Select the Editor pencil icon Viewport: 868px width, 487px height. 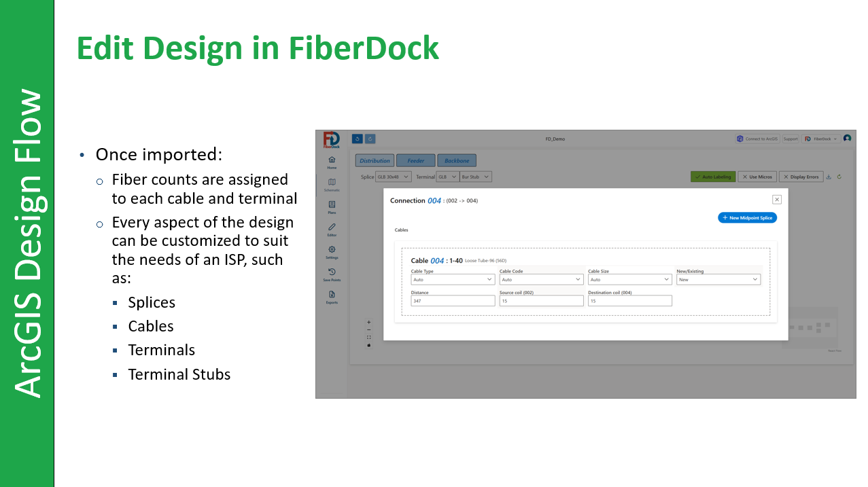coord(332,227)
